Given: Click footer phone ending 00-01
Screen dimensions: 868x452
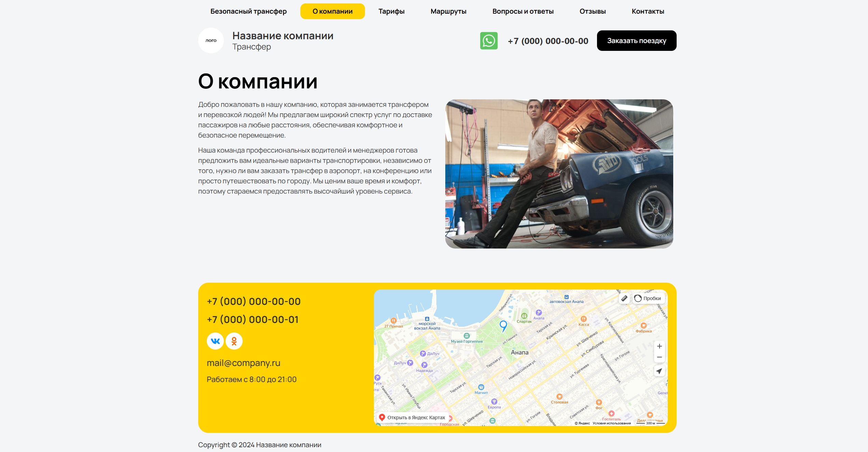Looking at the screenshot, I should point(253,320).
